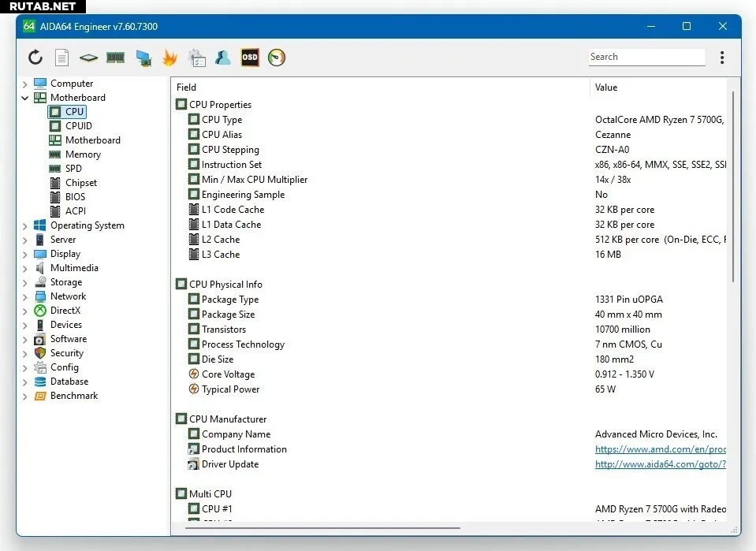756x551 pixels.
Task: Click the gauge sensor panel icon
Action: [x=277, y=58]
